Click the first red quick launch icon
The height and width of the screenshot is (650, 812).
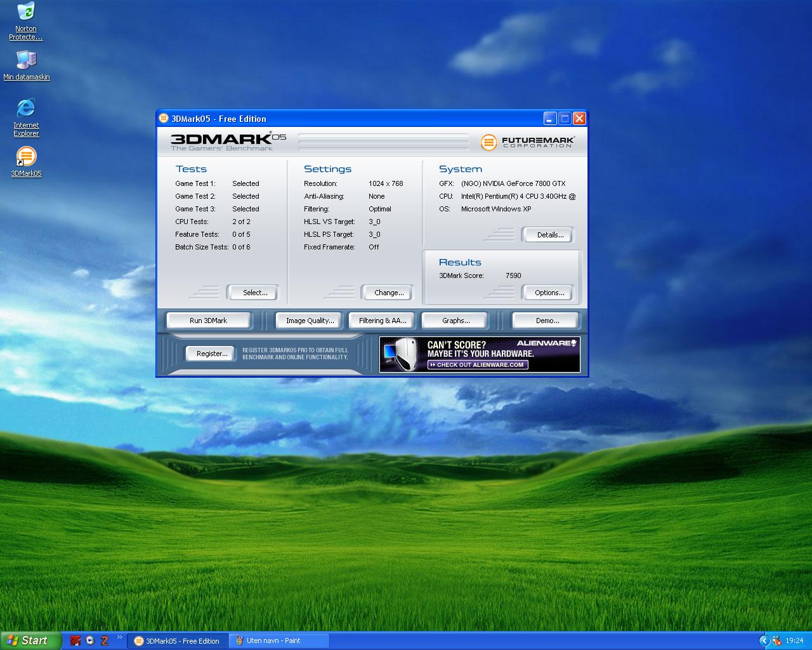pyautogui.click(x=75, y=640)
